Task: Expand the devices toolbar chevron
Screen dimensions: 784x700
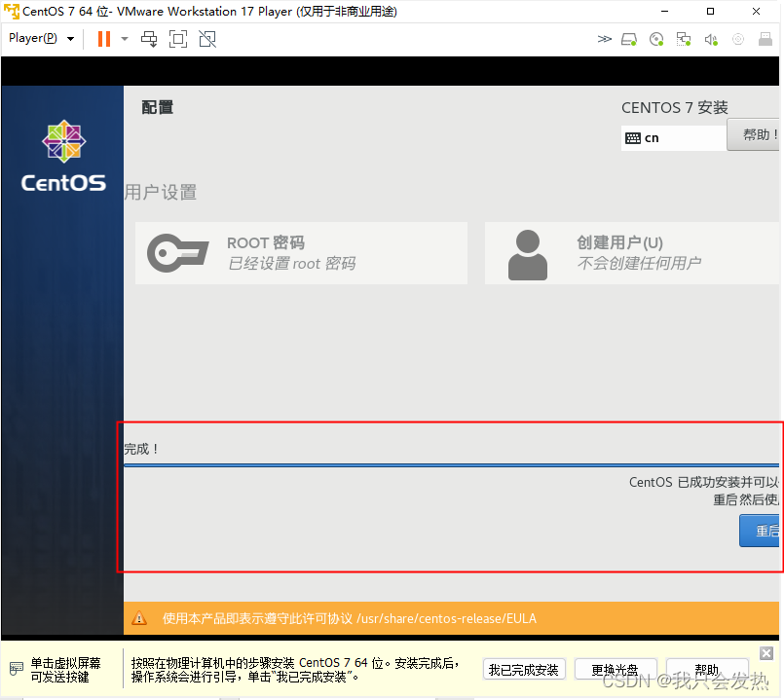Action: [604, 39]
